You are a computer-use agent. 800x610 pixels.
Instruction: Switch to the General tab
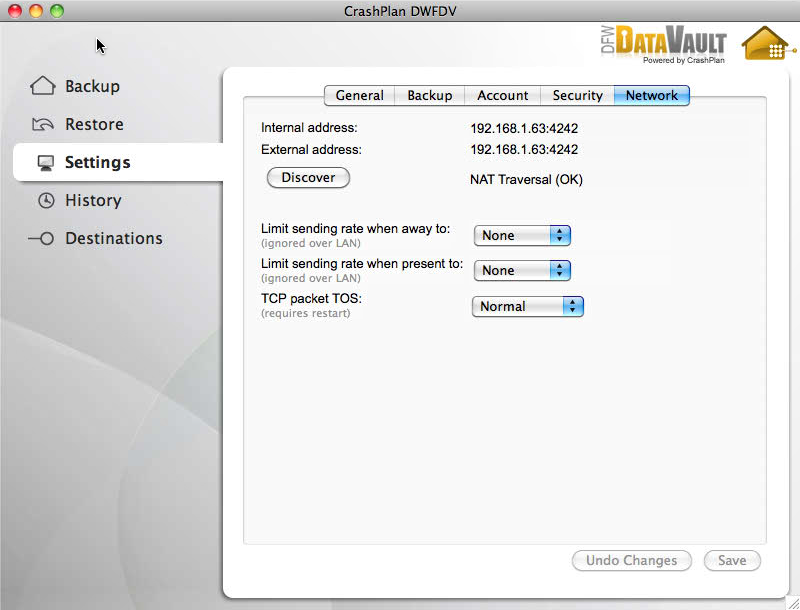click(x=360, y=95)
